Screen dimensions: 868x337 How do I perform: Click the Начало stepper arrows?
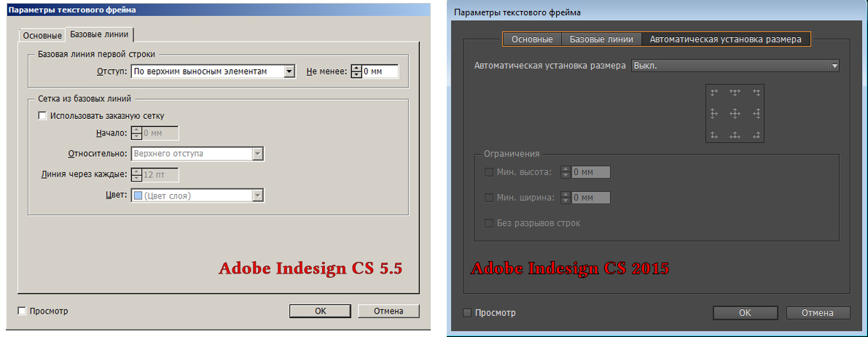[x=136, y=133]
